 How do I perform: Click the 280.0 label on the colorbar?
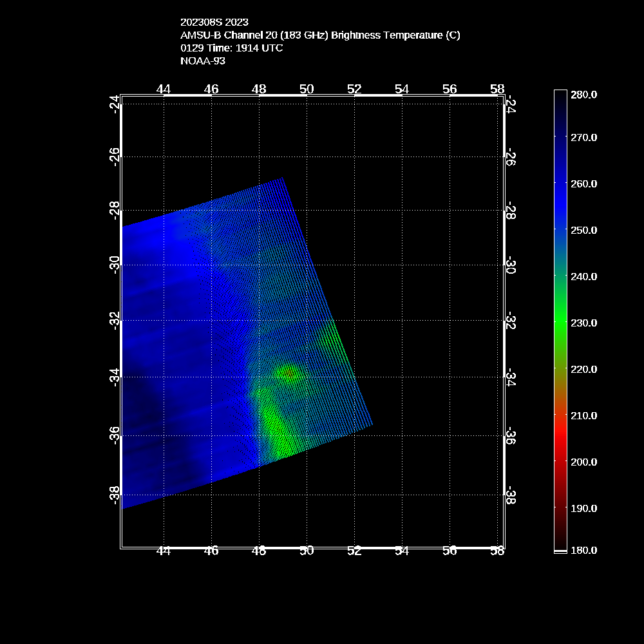point(584,95)
